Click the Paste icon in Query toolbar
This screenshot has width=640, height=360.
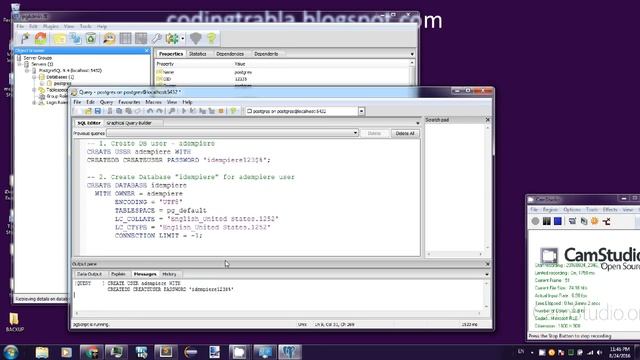pyautogui.click(x=129, y=111)
